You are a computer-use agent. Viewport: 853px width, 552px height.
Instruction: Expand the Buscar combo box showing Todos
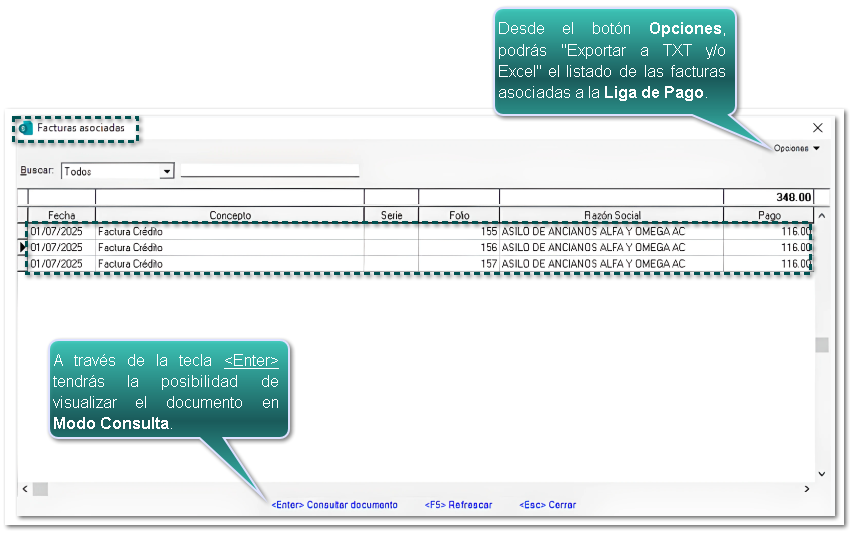click(x=166, y=171)
